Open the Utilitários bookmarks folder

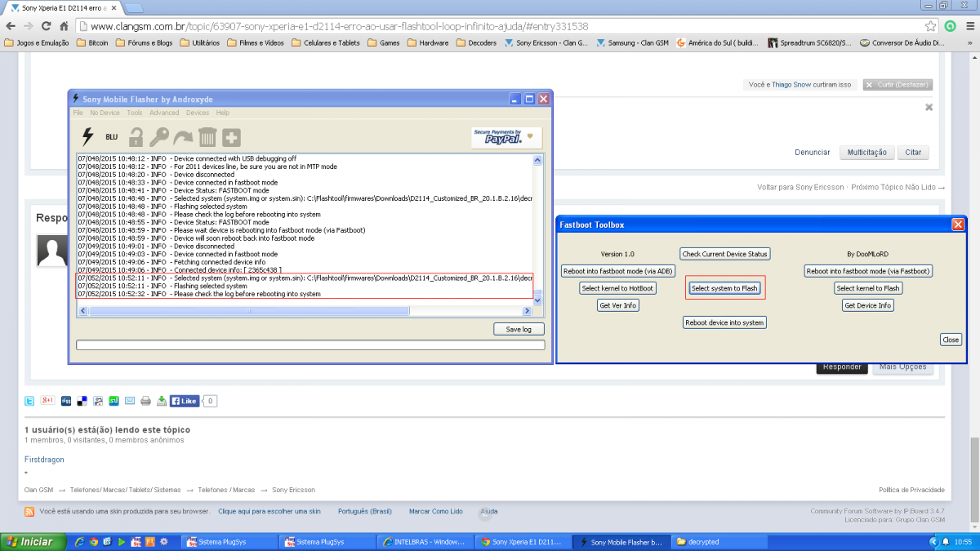click(199, 42)
